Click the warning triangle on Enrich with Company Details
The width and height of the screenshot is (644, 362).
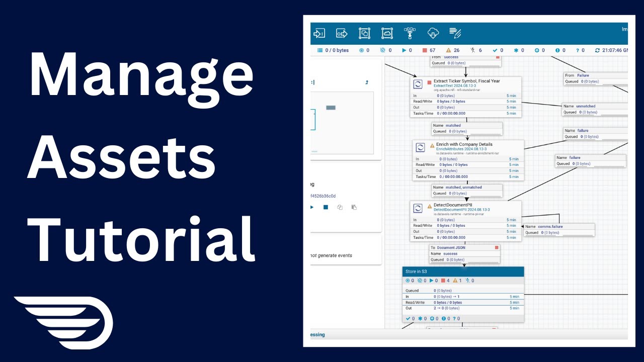pos(432,145)
